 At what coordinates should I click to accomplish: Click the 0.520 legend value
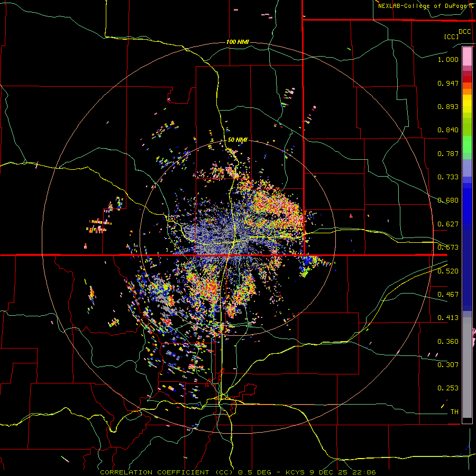click(x=448, y=271)
